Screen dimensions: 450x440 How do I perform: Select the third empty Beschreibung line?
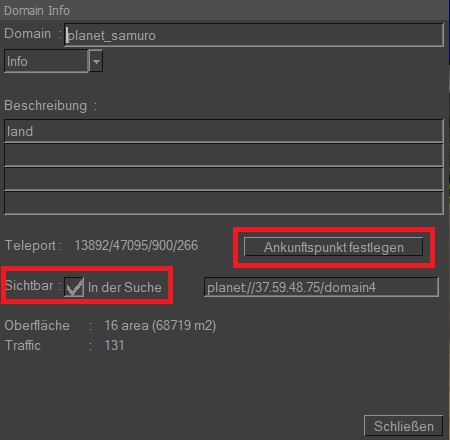pyautogui.click(x=224, y=179)
